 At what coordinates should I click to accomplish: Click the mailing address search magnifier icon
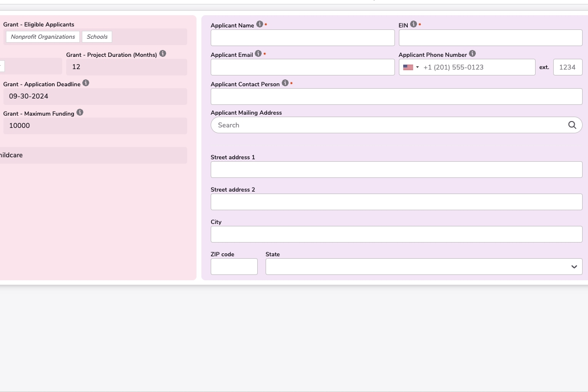[x=572, y=125]
